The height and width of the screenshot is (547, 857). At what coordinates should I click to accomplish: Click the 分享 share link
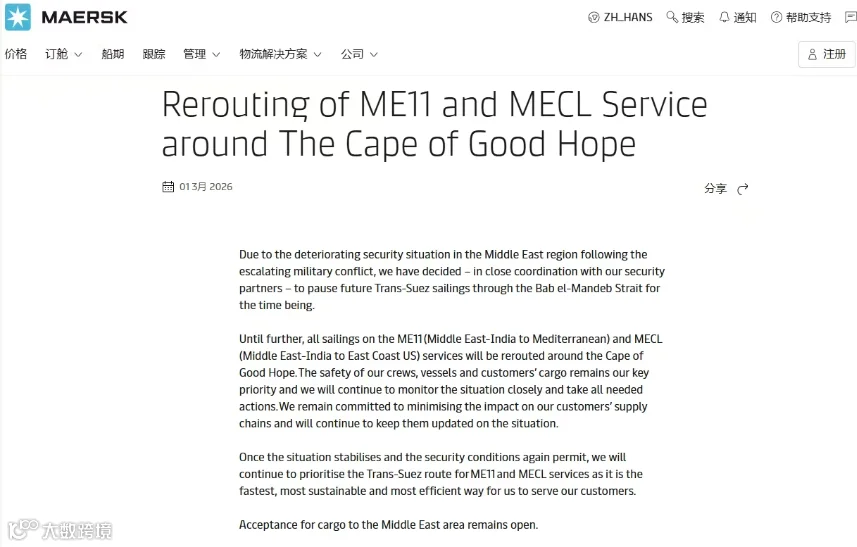[715, 189]
